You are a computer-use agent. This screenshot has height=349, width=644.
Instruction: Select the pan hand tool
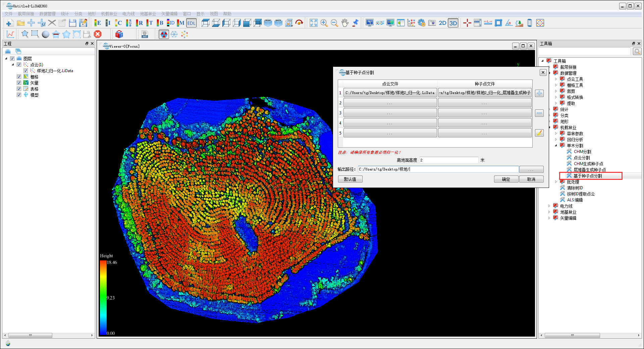click(345, 23)
